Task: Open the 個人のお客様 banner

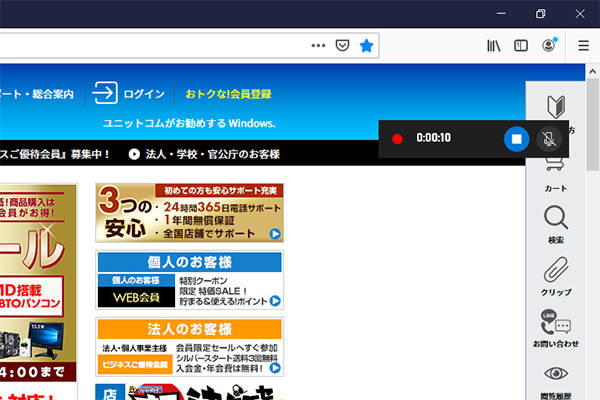Action: click(x=189, y=280)
